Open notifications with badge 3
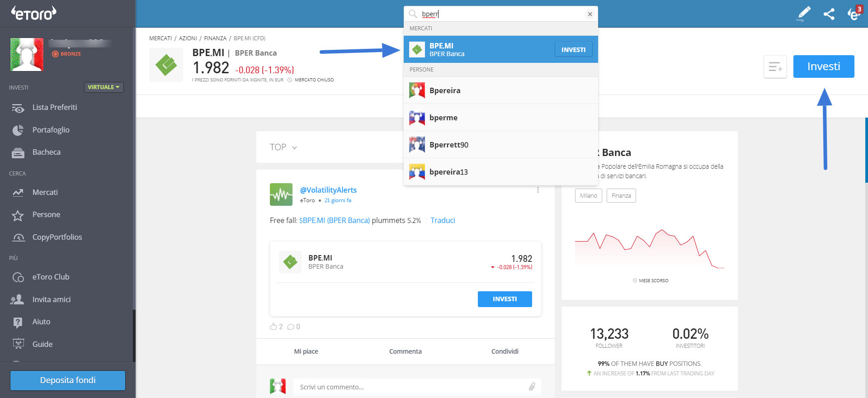Screen dimensions: 868x398 (x=854, y=14)
